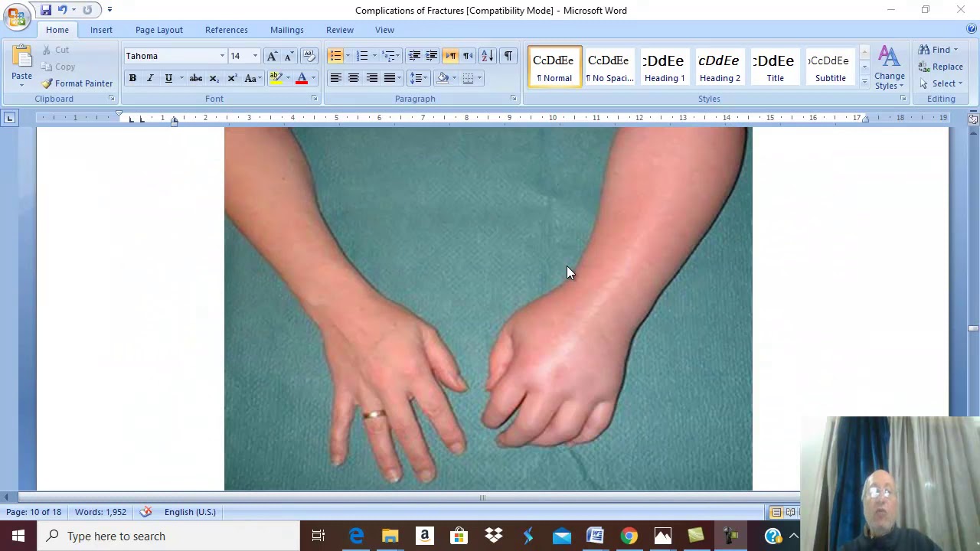Screen dimensions: 980x551
Task: Click the taskbar search box
Action: [168, 536]
